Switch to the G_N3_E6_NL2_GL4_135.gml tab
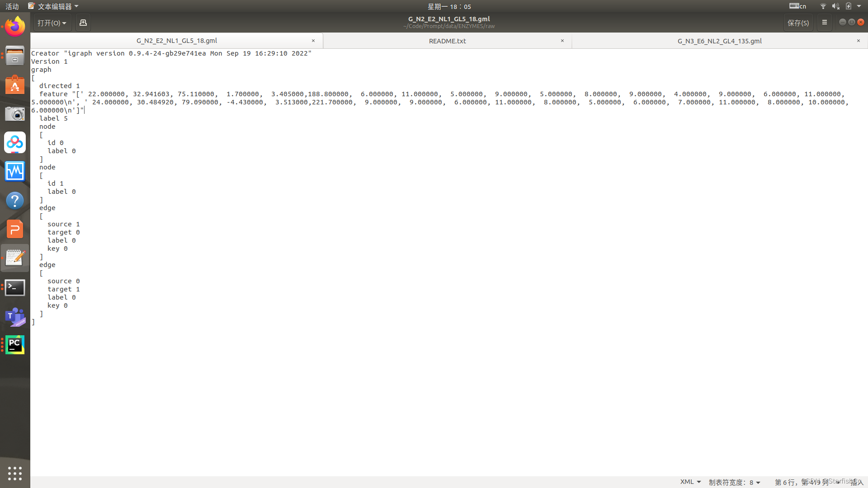 [718, 41]
